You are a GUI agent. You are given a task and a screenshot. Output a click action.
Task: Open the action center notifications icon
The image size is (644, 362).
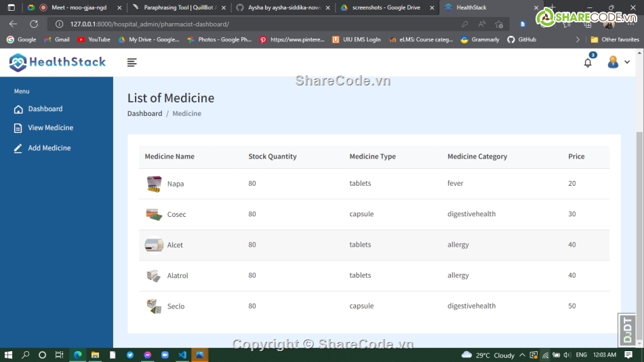pos(628,355)
